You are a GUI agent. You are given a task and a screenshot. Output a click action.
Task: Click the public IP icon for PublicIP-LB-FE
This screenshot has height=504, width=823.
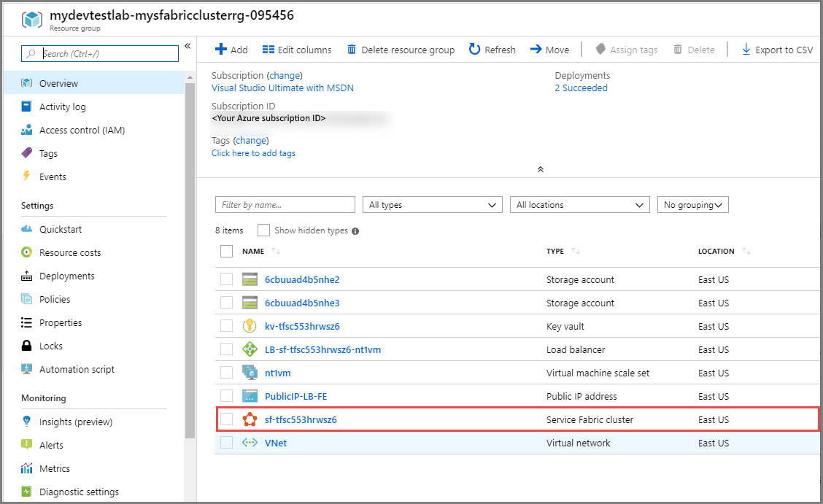click(250, 396)
